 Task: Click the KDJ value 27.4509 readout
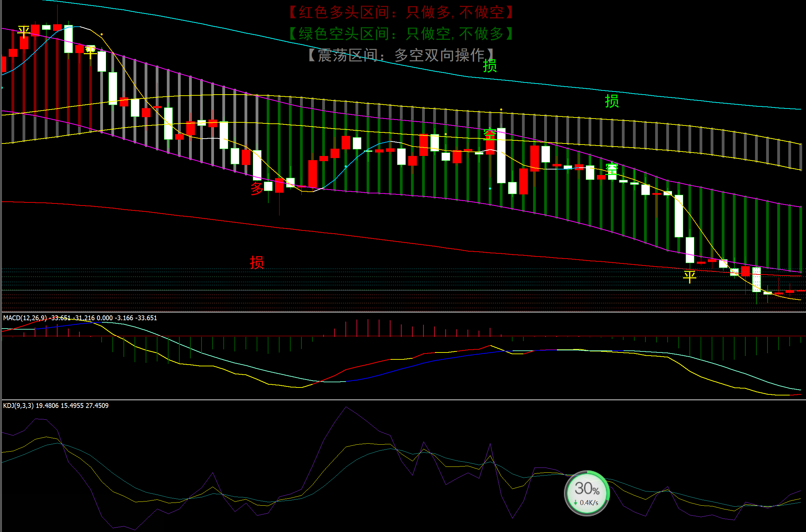pyautogui.click(x=97, y=405)
